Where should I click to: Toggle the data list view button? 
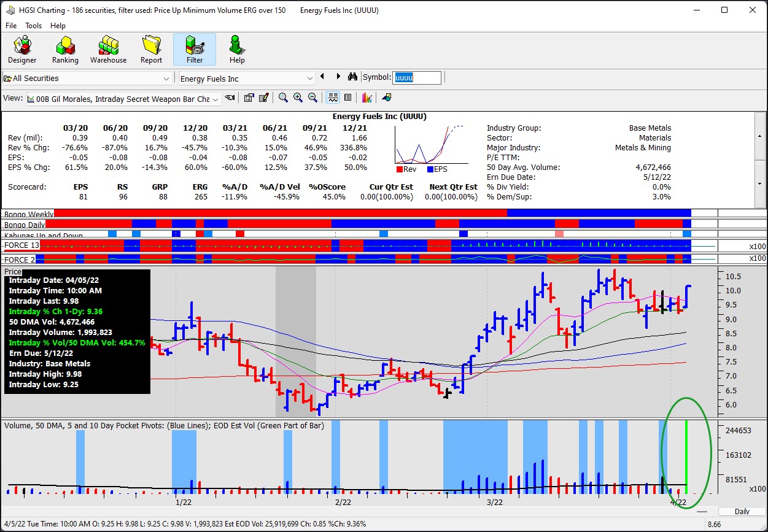[347, 98]
